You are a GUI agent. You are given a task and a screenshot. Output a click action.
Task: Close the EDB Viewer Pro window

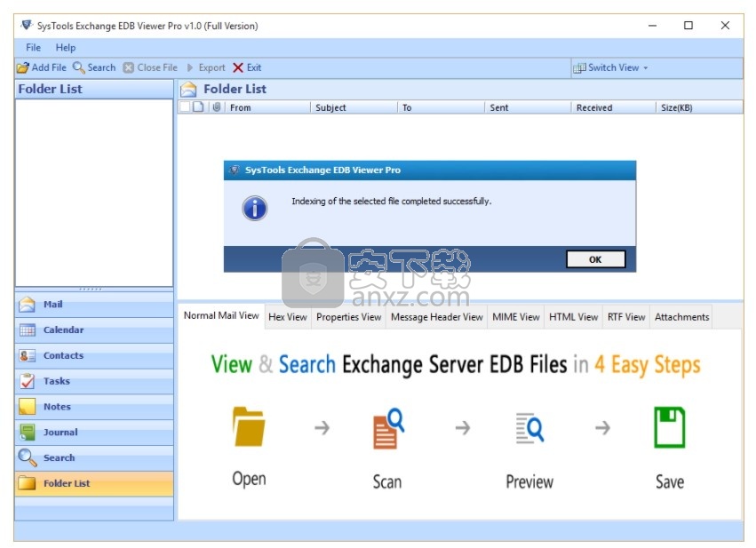point(725,26)
